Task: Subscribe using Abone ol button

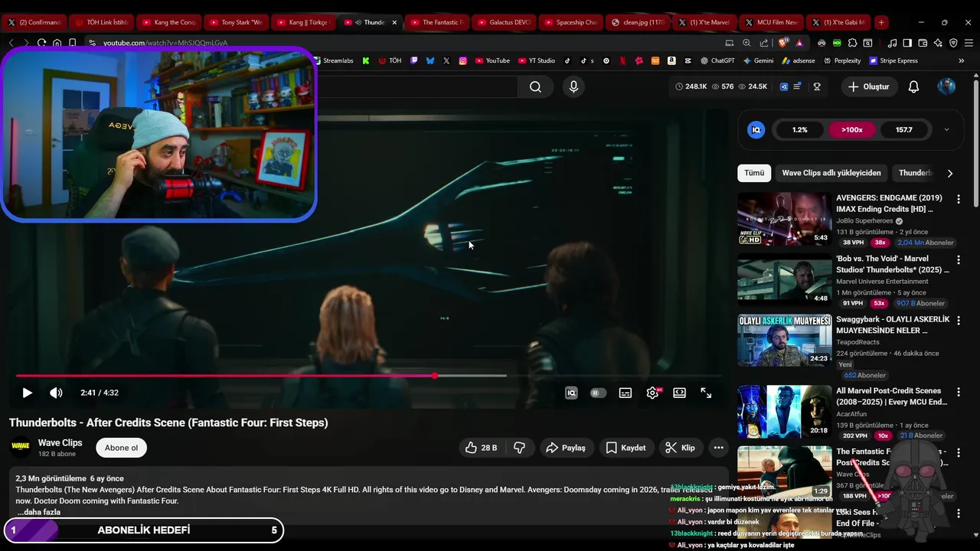Action: (122, 448)
